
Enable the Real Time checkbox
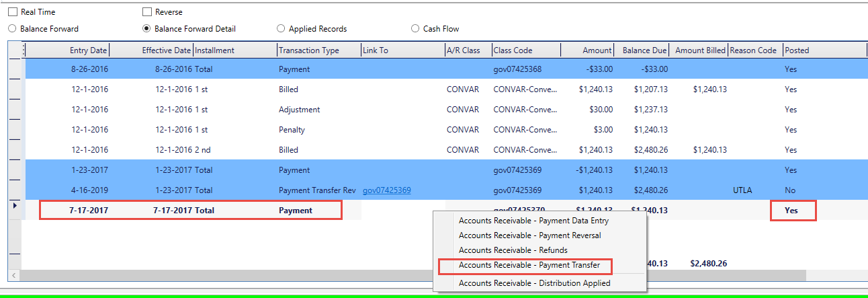13,12
